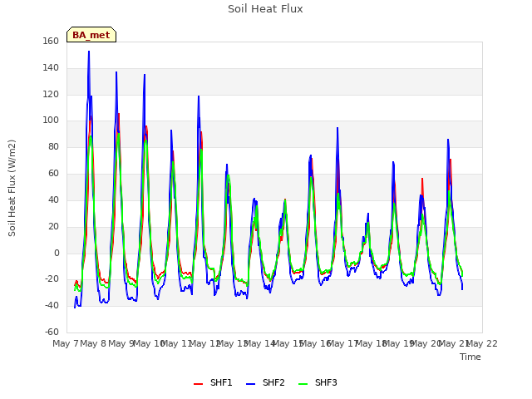532x399 pixels.
Task: Click the blue SHF2 legend marker
Action: (x=250, y=384)
